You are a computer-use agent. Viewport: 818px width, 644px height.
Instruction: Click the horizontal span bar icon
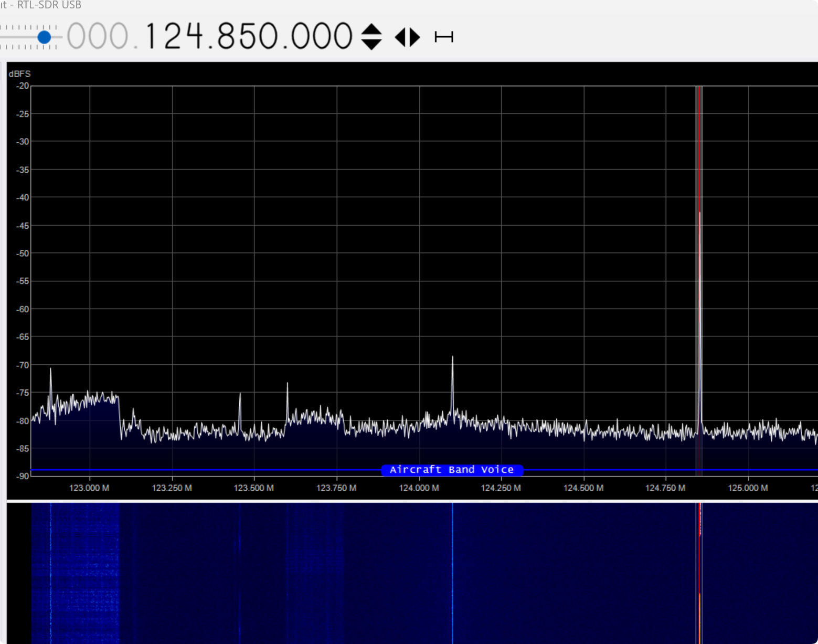tap(444, 37)
